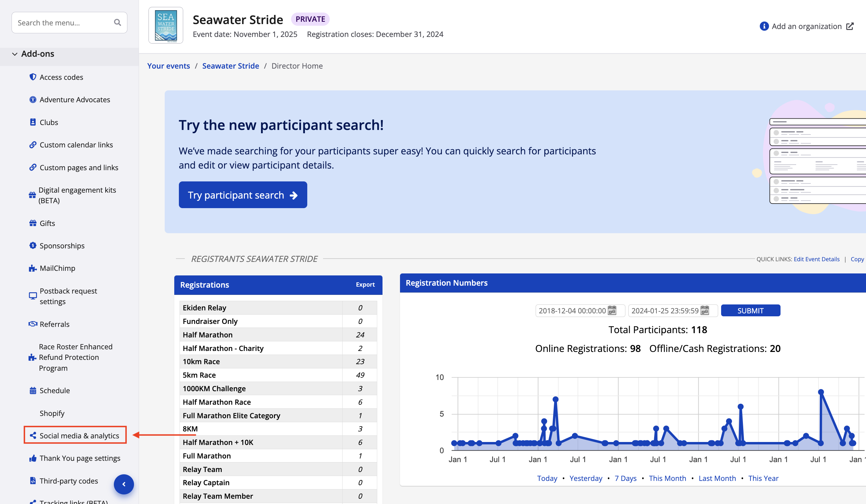This screenshot has height=504, width=866.
Task: Open the start date calendar picker icon
Action: (612, 311)
